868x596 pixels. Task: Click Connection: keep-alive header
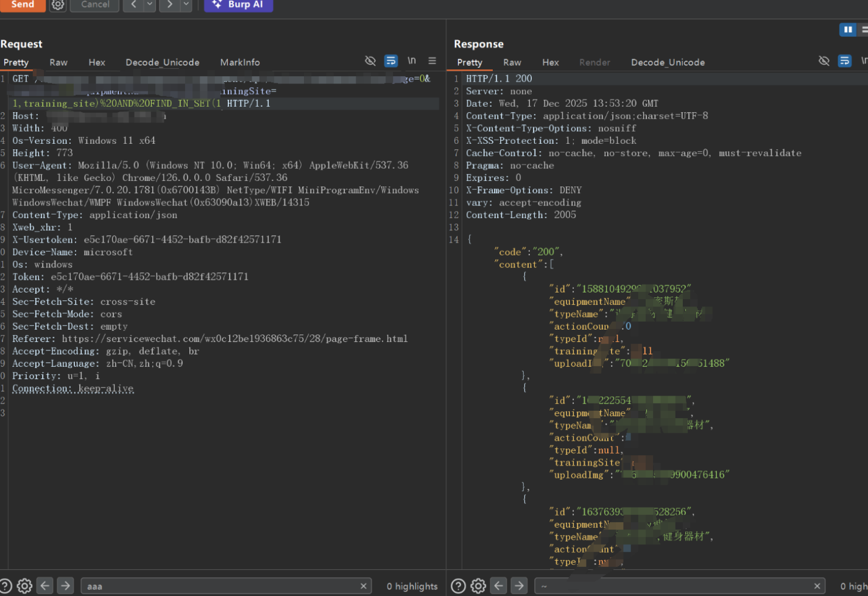pos(73,389)
